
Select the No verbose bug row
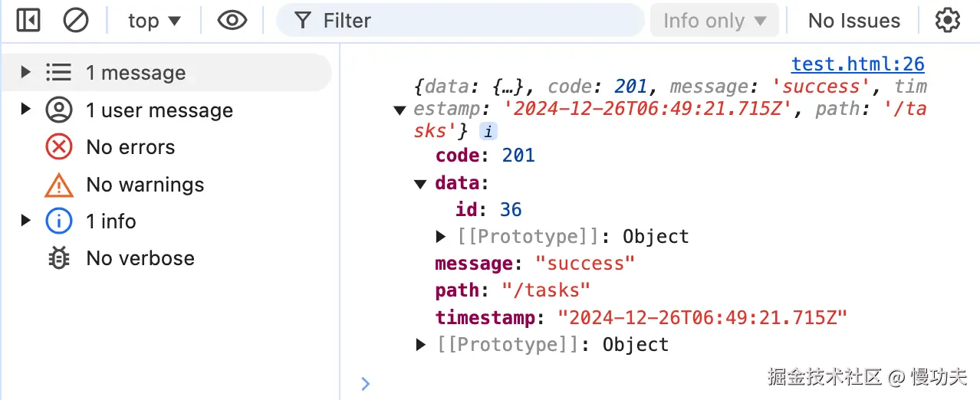[x=140, y=258]
